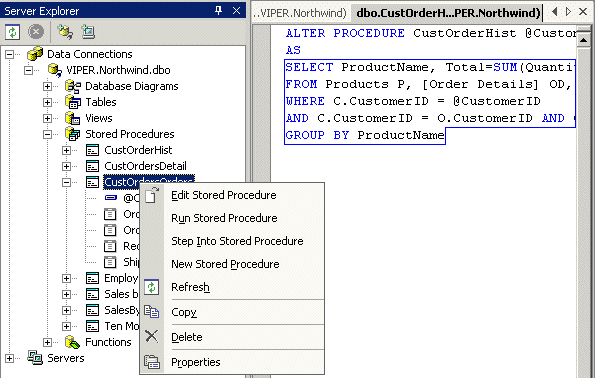
Task: Collapse the CustOrdersOrders procedure node
Action: [66, 183]
